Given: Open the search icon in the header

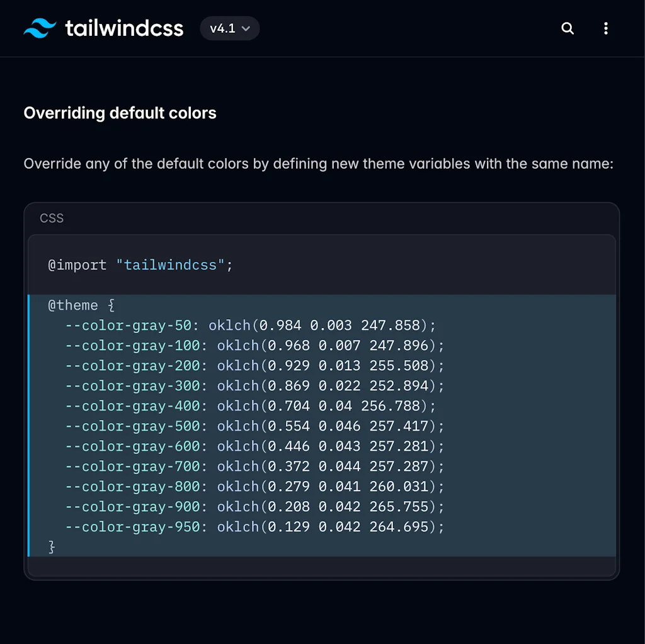Looking at the screenshot, I should click(568, 28).
